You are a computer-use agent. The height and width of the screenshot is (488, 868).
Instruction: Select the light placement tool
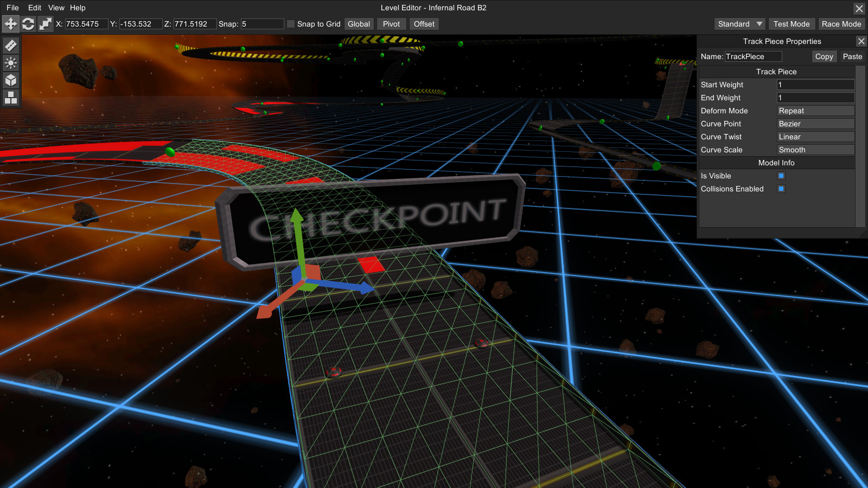click(10, 63)
